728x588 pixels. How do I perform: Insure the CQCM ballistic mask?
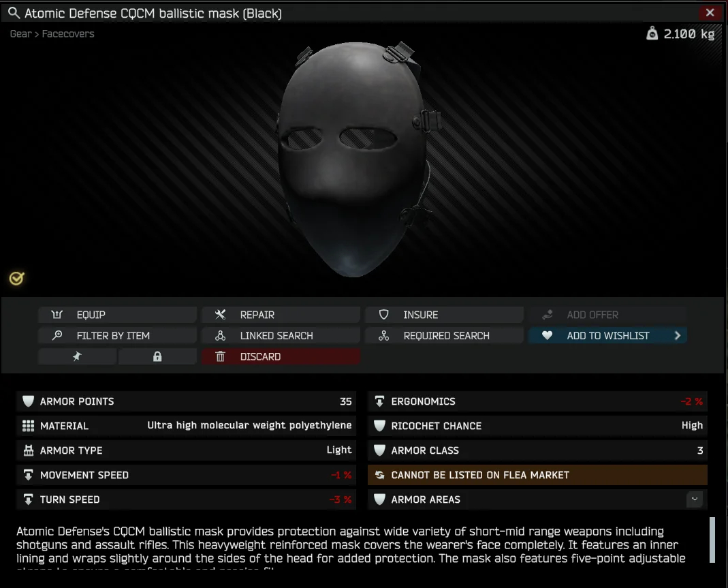pos(444,315)
